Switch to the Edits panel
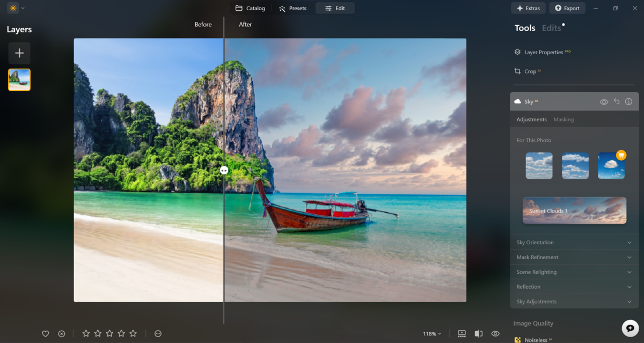 click(551, 28)
